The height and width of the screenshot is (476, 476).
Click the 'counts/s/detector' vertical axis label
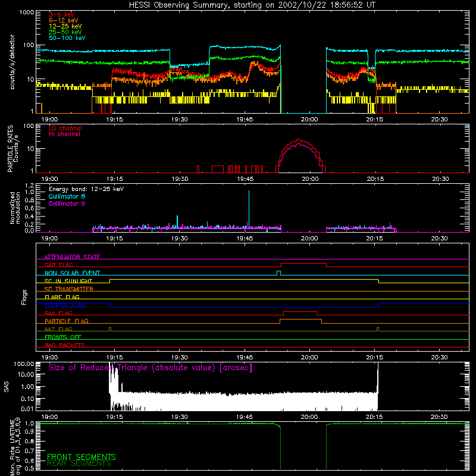(12, 62)
